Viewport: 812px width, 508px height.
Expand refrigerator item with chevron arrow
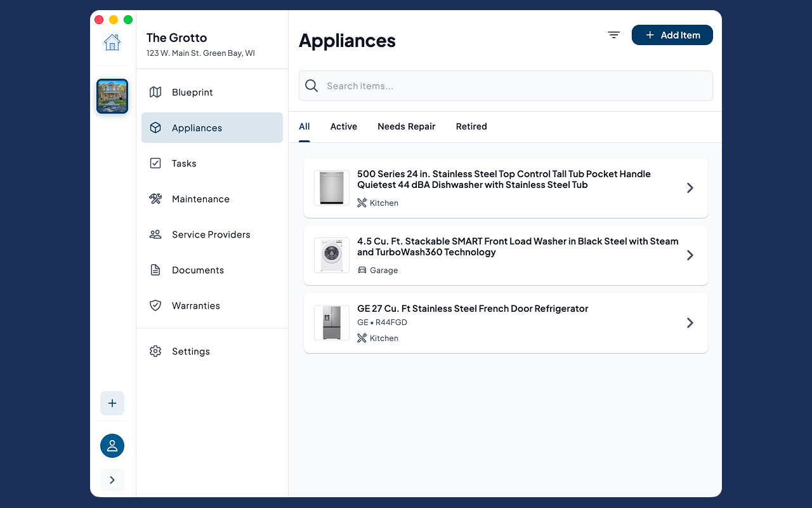click(x=690, y=323)
